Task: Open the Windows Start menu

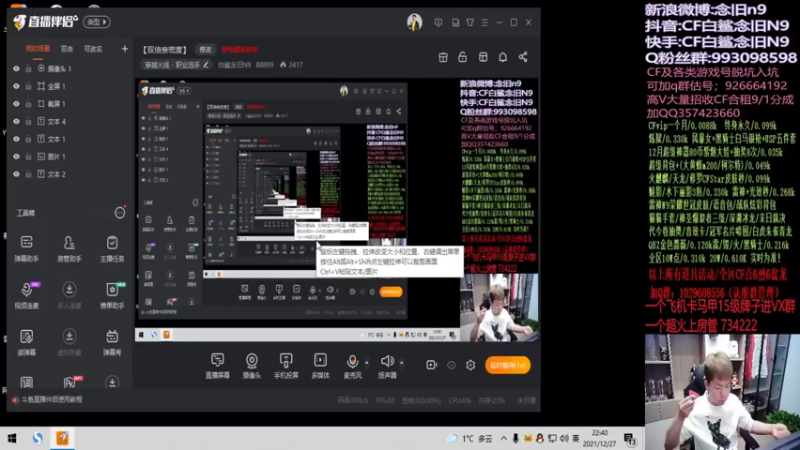Action: tap(12, 438)
